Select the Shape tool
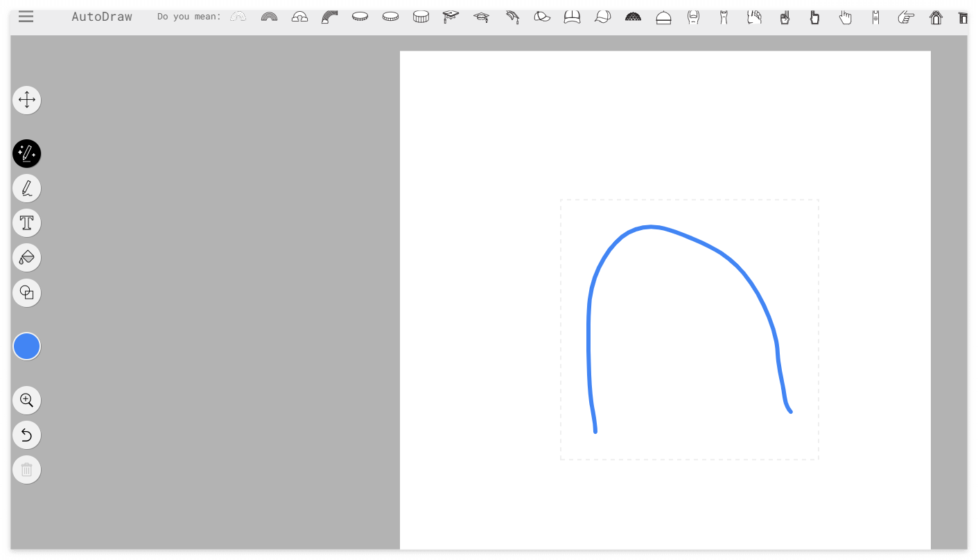 pos(26,292)
